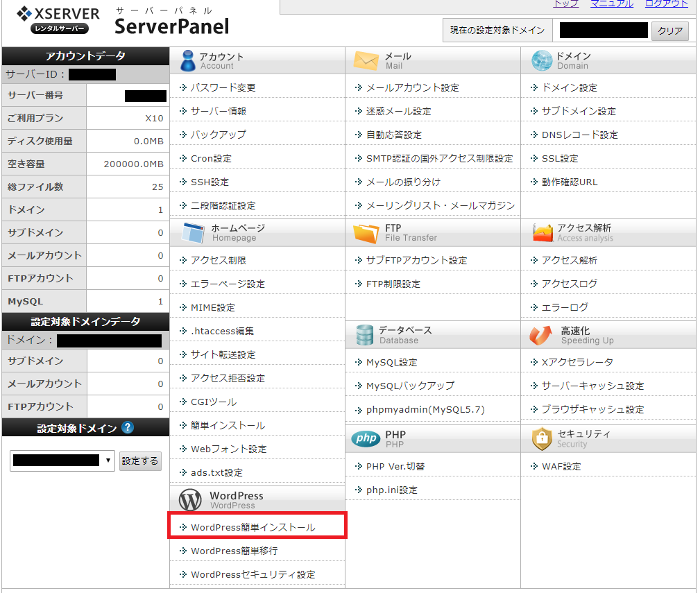
Task: Open エラーページ設定
Action: coord(228,284)
